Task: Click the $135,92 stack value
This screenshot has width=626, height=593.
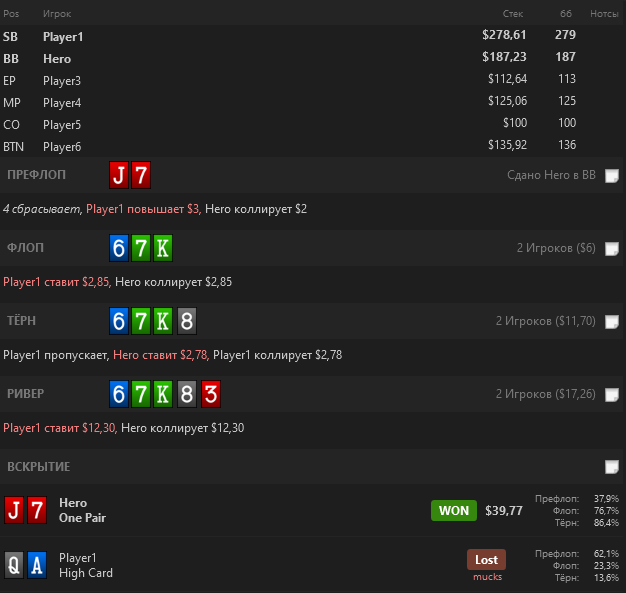Action: click(507, 145)
